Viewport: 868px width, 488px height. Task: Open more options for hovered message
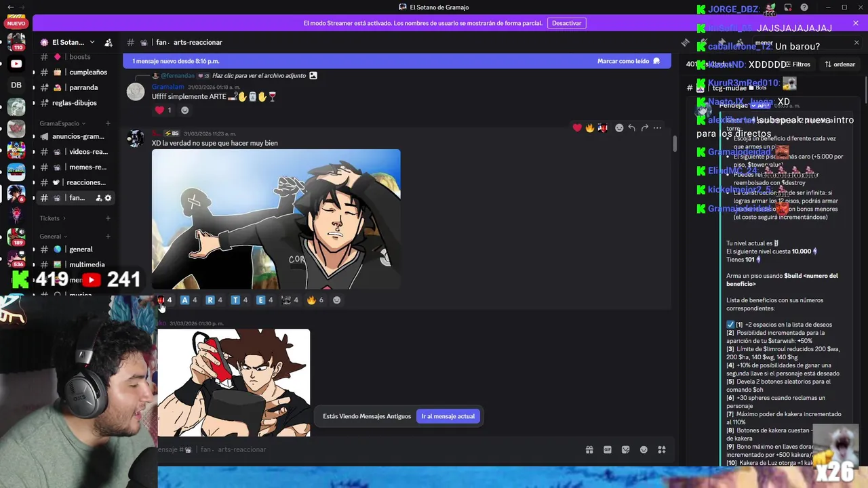(657, 127)
